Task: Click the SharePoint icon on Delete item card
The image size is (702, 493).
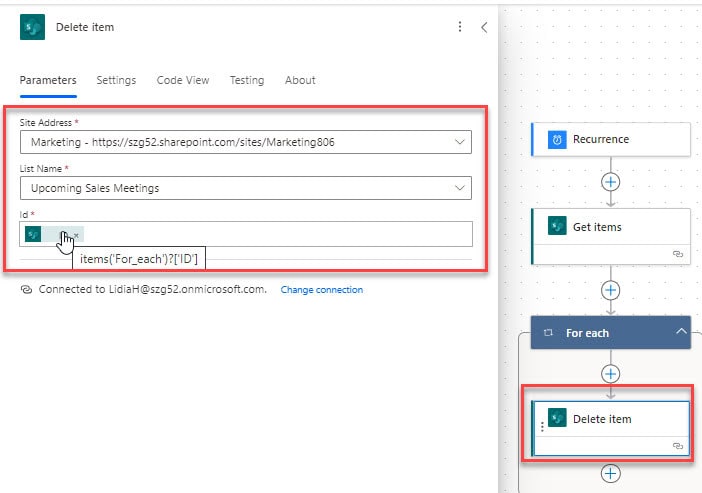Action: point(557,418)
